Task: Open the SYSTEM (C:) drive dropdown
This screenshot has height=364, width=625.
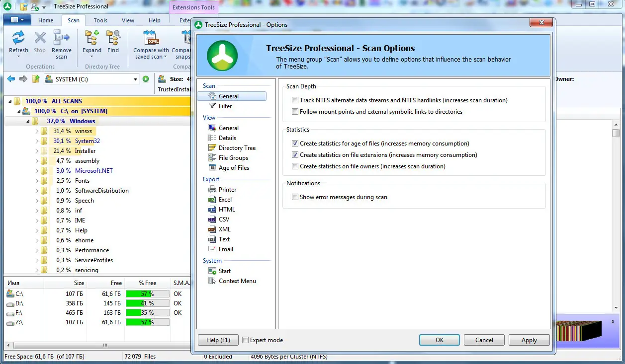Action: (135, 79)
